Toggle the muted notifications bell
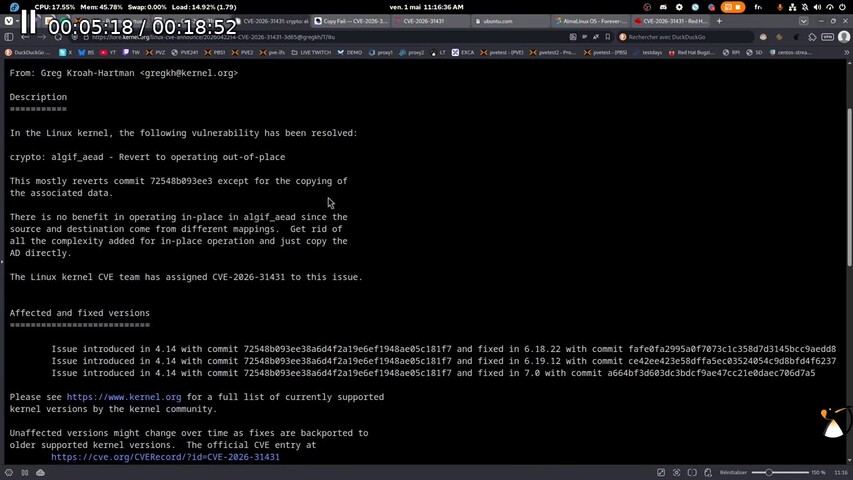 (805, 7)
